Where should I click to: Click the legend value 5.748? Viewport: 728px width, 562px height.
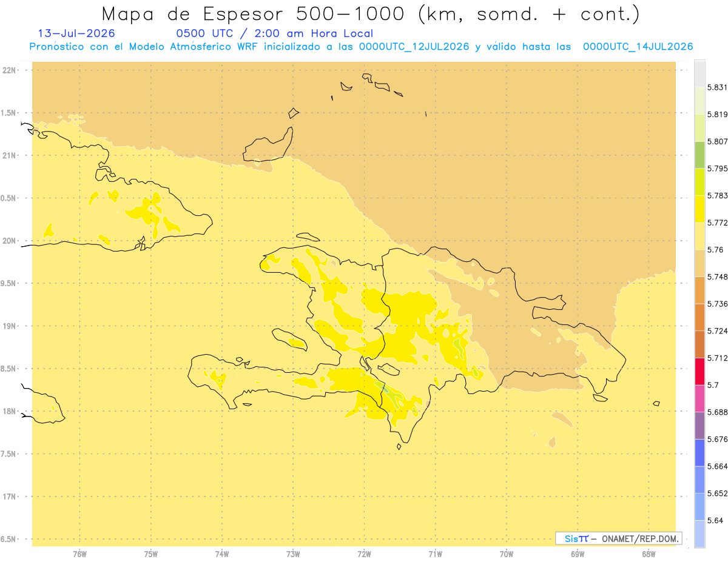(717, 276)
